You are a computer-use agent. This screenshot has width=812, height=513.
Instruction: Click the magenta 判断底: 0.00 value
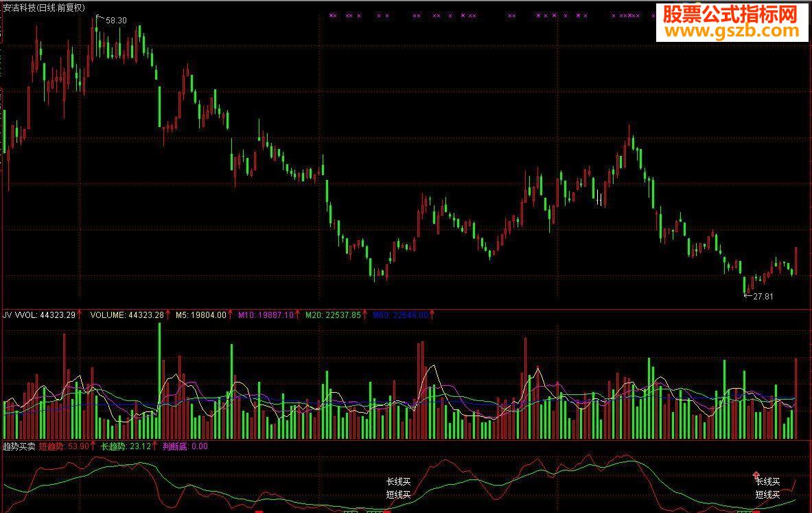tap(185, 446)
